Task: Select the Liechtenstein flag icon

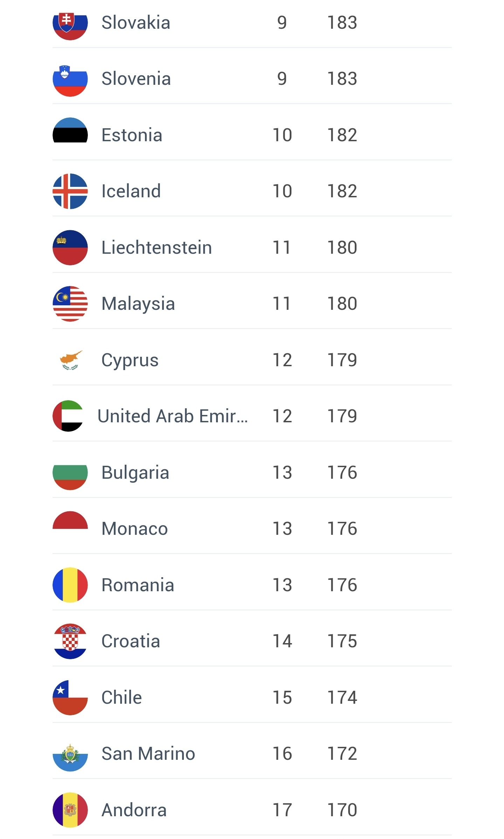Action: [70, 247]
